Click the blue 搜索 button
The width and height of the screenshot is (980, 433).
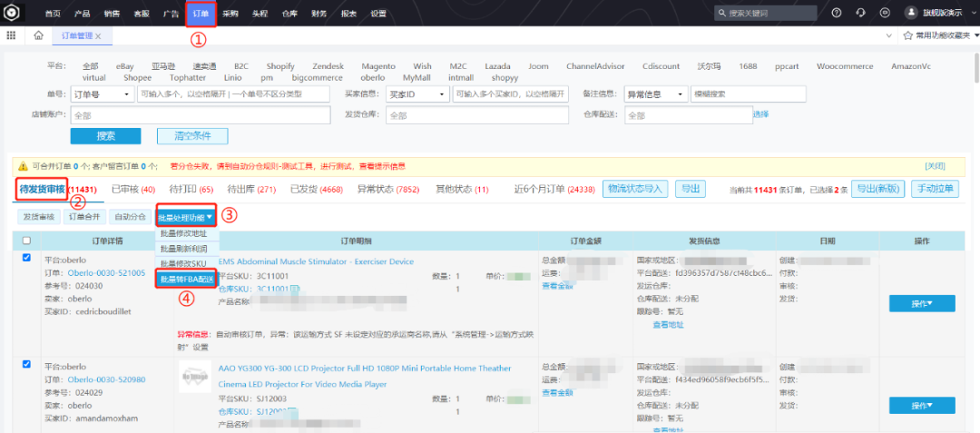[106, 135]
